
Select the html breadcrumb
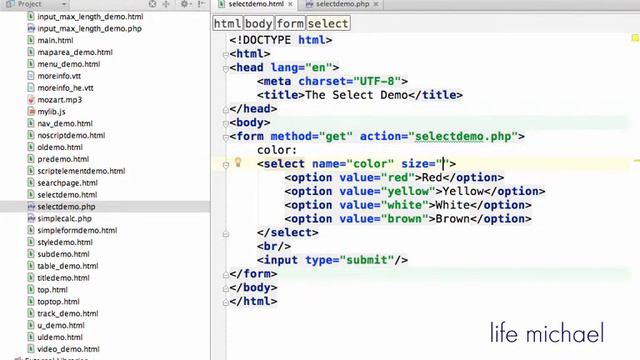click(x=228, y=23)
